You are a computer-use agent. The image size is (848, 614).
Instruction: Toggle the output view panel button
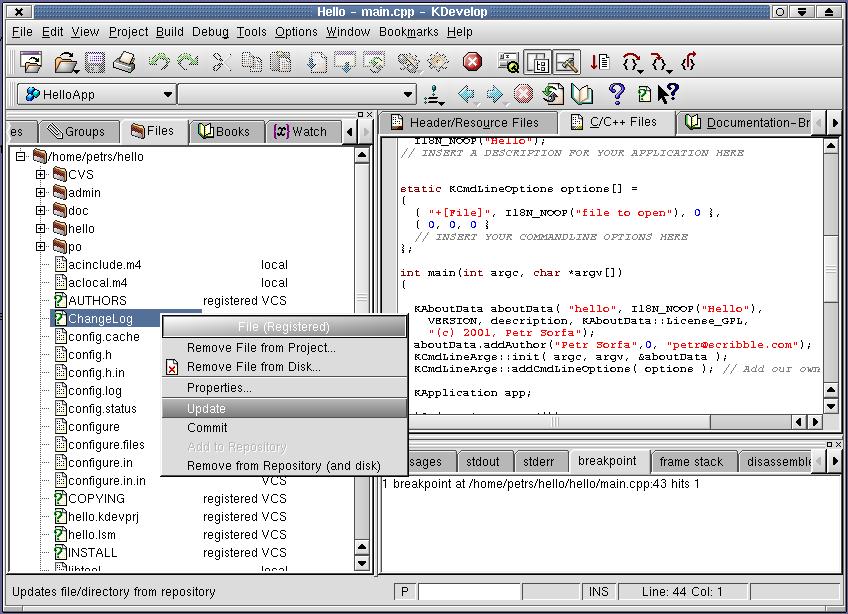click(x=566, y=62)
